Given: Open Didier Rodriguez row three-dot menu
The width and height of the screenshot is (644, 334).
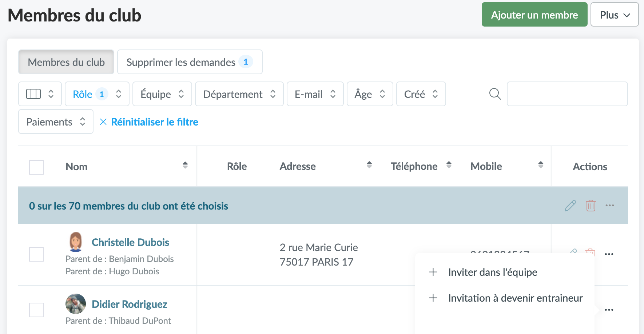Looking at the screenshot, I should tap(609, 310).
